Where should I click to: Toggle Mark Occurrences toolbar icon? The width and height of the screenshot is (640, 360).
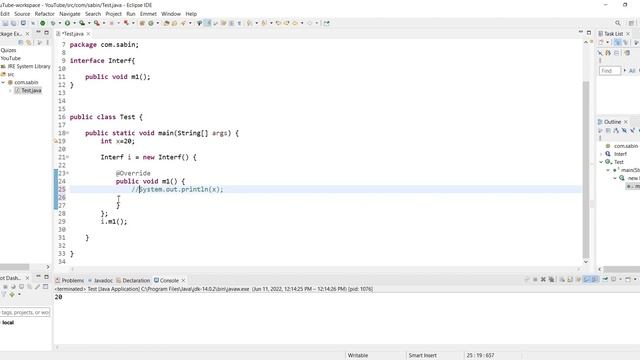pos(207,23)
